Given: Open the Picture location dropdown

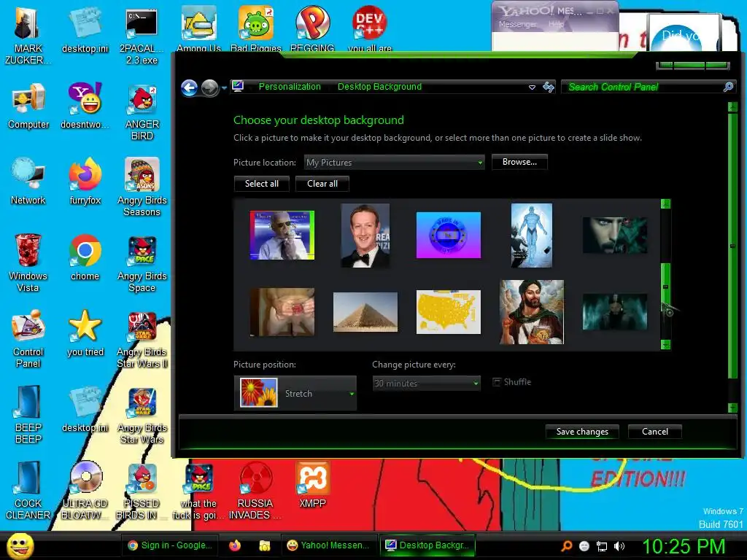Looking at the screenshot, I should [395, 163].
